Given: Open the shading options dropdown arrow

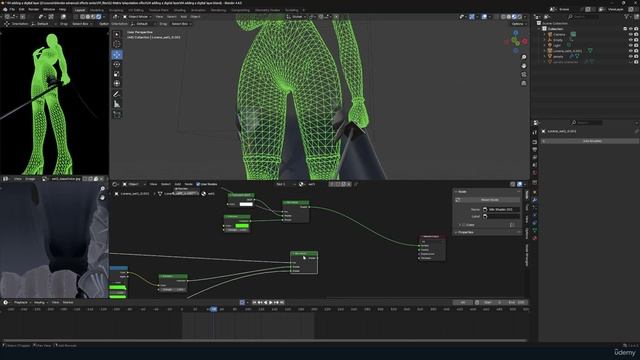Looking at the screenshot, I should click(x=525, y=17).
